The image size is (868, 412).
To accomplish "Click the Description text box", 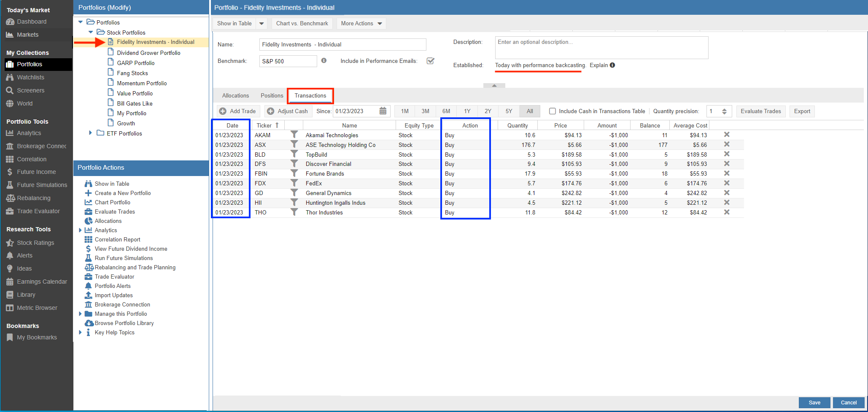I will coord(601,47).
